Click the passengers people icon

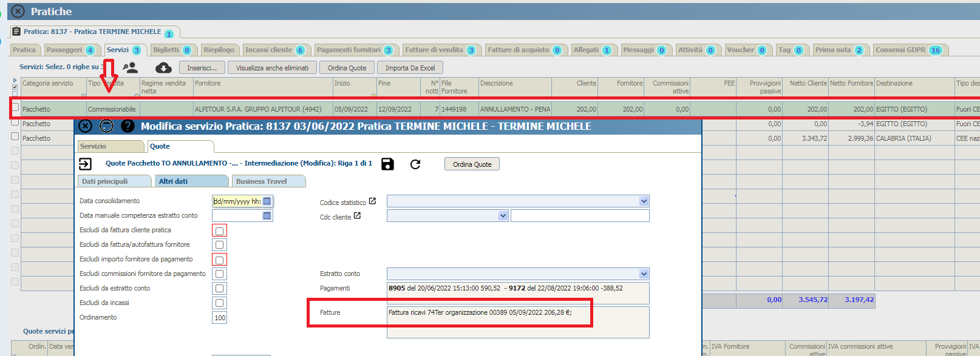131,68
